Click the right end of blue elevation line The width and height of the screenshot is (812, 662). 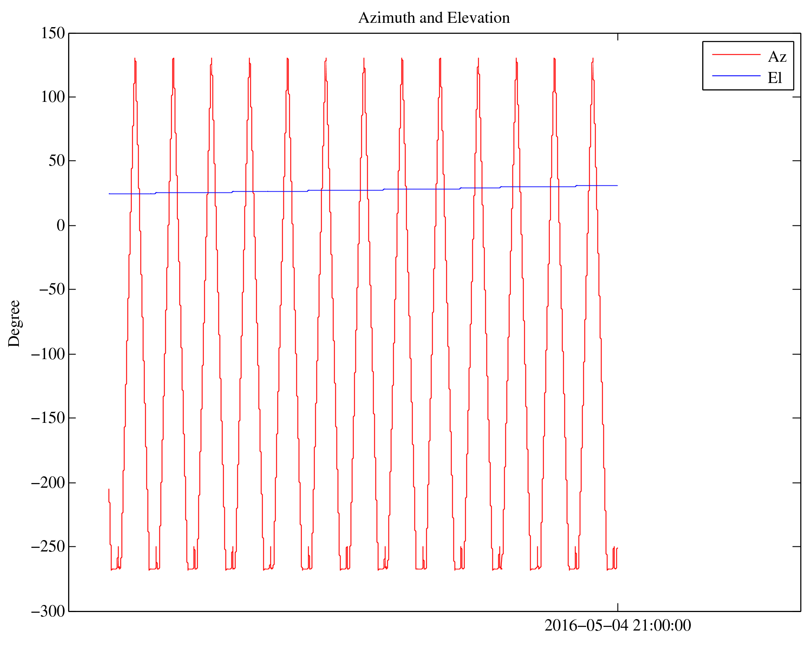click(x=616, y=186)
